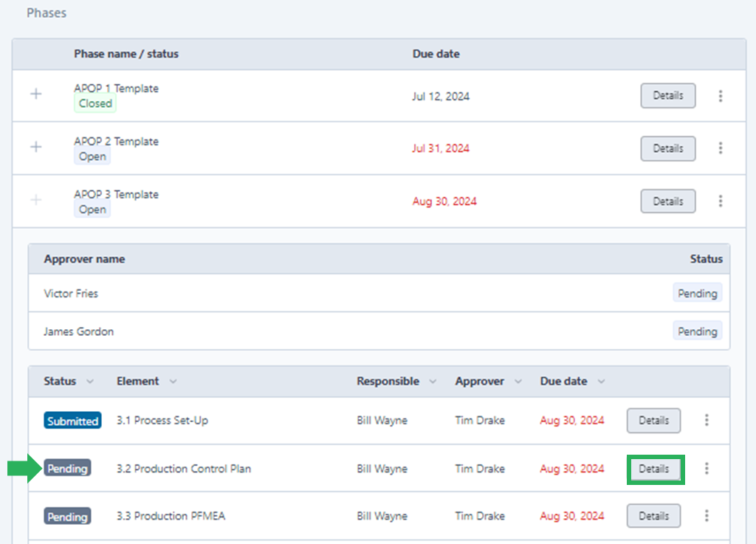
Task: Open the Approver column filter chevron
Action: pos(518,382)
